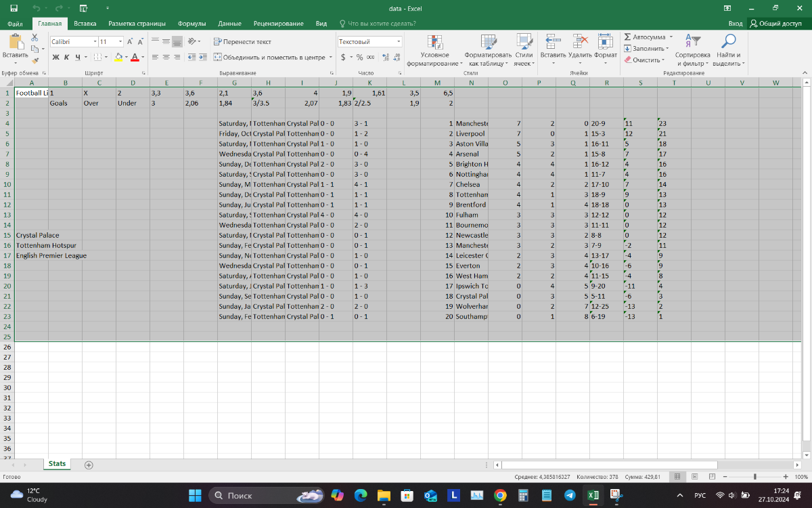The width and height of the screenshot is (812, 508).
Task: Open the font size dropdown
Action: 120,41
